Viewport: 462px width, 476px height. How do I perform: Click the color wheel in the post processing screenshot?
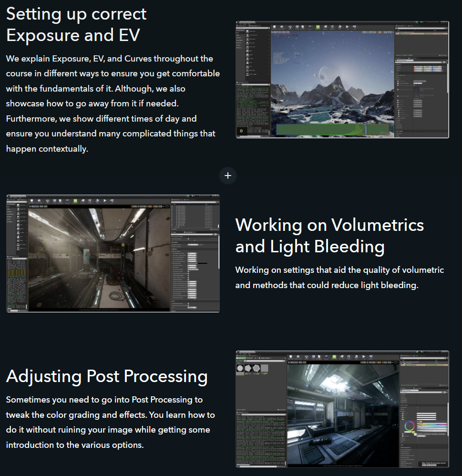coord(409,425)
